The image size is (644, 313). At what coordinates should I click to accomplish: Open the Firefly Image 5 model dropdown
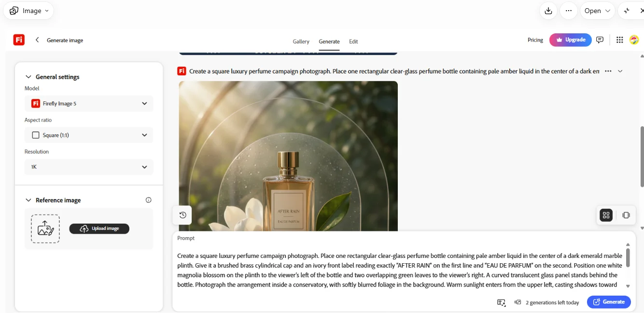point(89,103)
